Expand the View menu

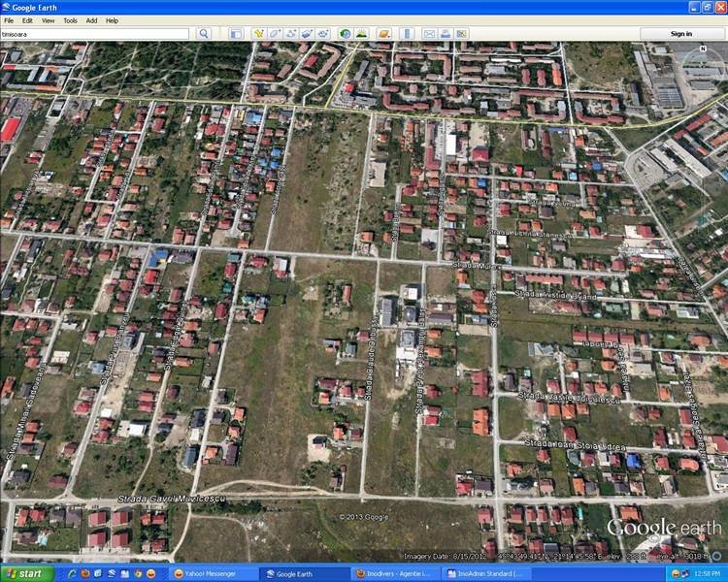[48, 20]
